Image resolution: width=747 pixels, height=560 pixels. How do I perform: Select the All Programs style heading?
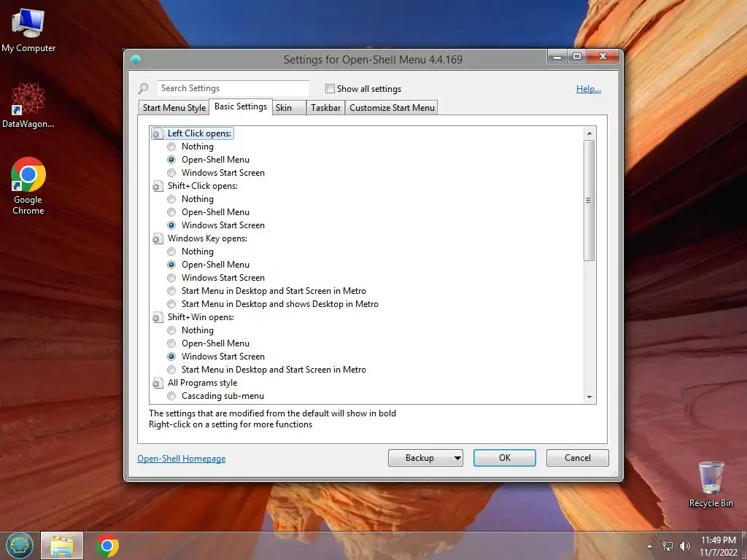(x=202, y=383)
